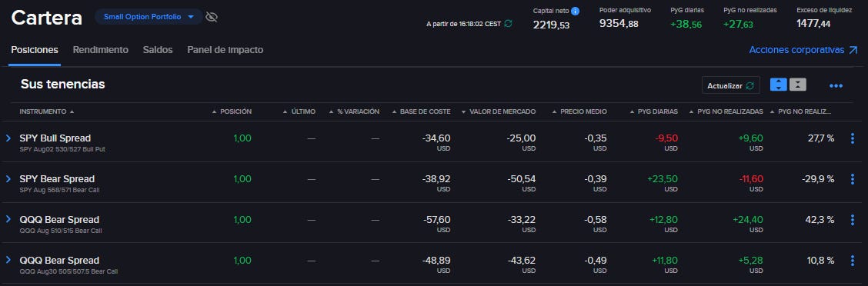Click 'SPY Aug 568/571 Bear Call' subtitle

[59, 191]
